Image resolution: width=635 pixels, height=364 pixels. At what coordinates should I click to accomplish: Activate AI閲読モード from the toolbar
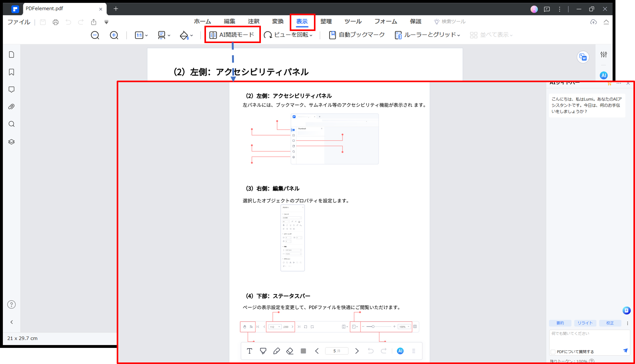pyautogui.click(x=232, y=35)
